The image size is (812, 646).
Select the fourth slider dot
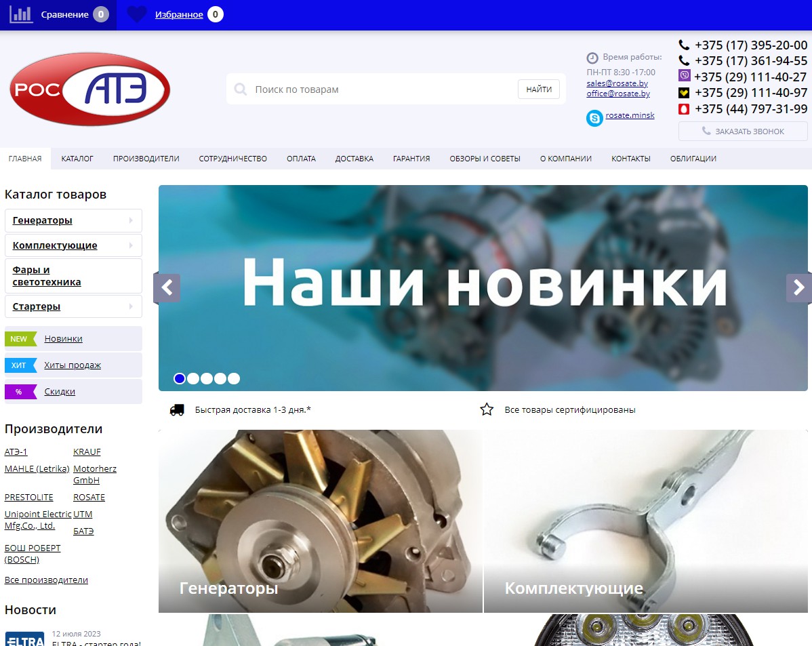(x=220, y=379)
